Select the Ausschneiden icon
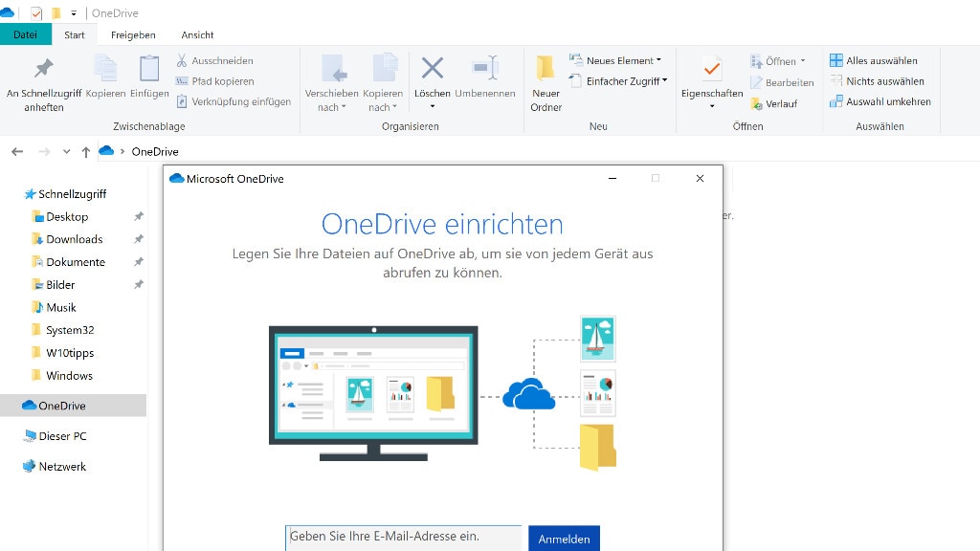 click(212, 60)
